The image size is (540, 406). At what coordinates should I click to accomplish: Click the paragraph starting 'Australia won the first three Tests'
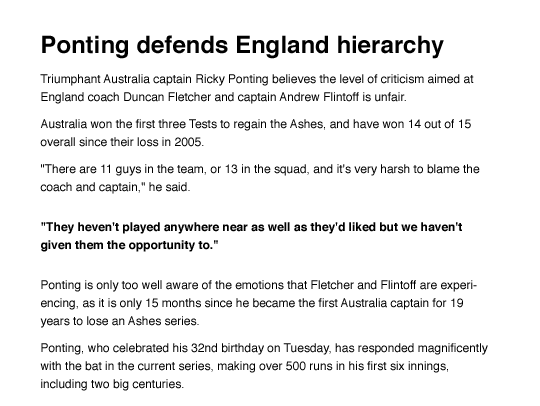coord(256,133)
